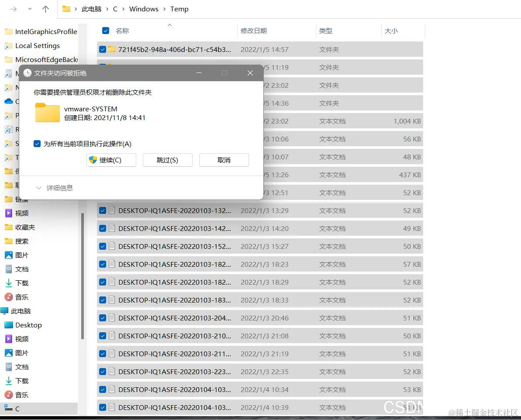Click the 文档 icon under 此电脑 section
Viewport: 521px width, 420px height.
coord(9,366)
